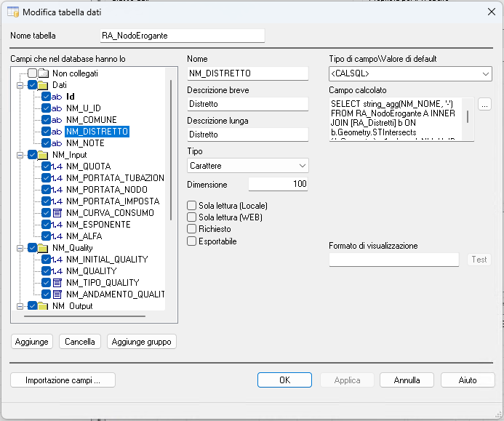
Task: Click the list icon beside NM_TIPO_QUALITY
Action: coord(57,283)
